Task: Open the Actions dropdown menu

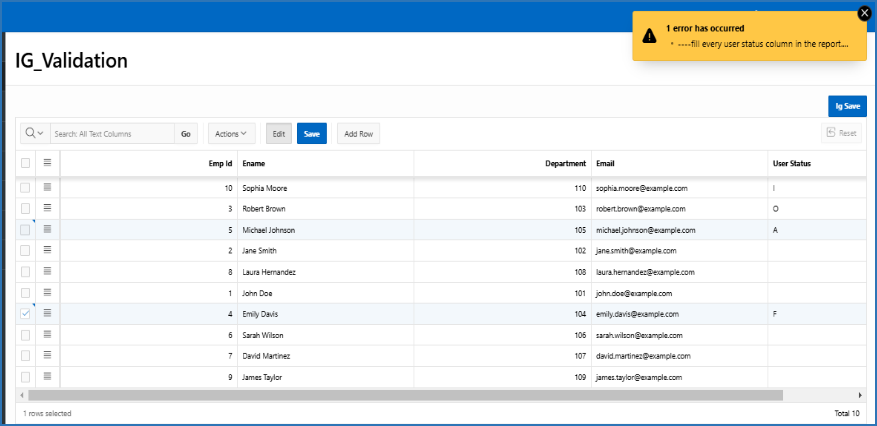Action: click(x=231, y=133)
